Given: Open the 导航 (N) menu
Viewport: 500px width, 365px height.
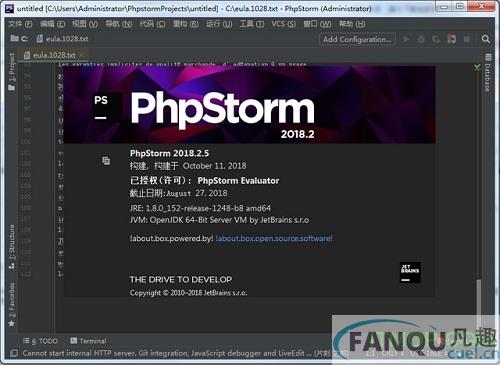Looking at the screenshot, I should [118, 24].
